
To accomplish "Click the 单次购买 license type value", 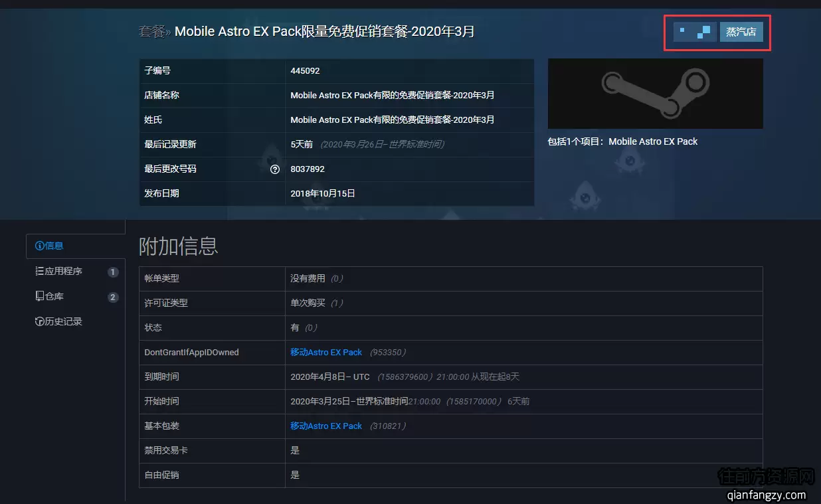I will pos(308,303).
